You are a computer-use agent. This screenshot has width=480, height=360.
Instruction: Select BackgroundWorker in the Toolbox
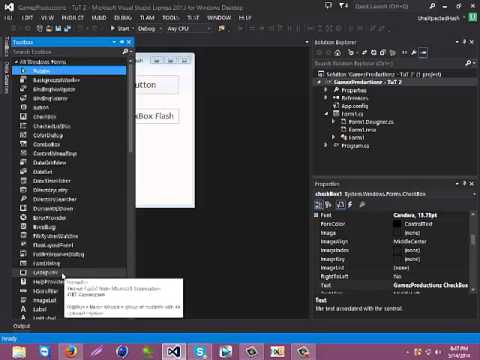coord(56,80)
